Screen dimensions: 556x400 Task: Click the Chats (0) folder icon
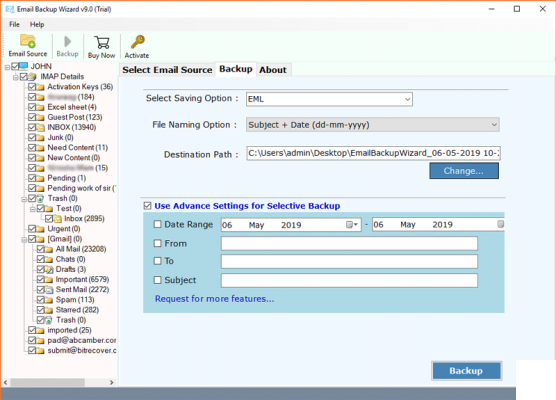(x=49, y=259)
